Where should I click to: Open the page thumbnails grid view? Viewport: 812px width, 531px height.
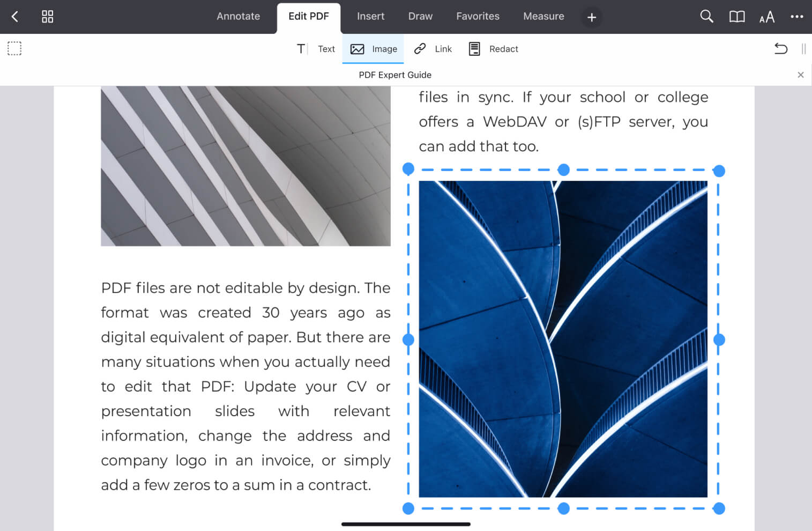pyautogui.click(x=48, y=17)
